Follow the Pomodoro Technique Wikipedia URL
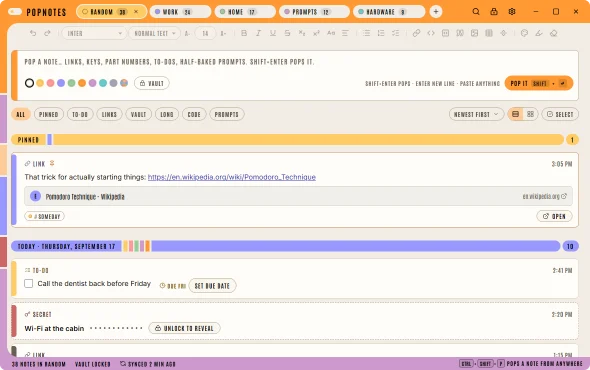 (x=232, y=177)
